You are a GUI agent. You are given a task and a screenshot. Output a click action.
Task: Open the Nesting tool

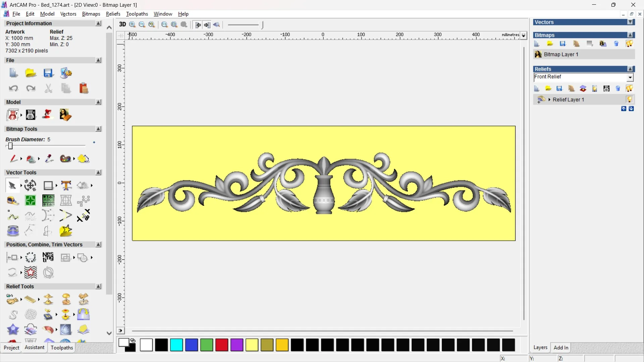pyautogui.click(x=48, y=257)
